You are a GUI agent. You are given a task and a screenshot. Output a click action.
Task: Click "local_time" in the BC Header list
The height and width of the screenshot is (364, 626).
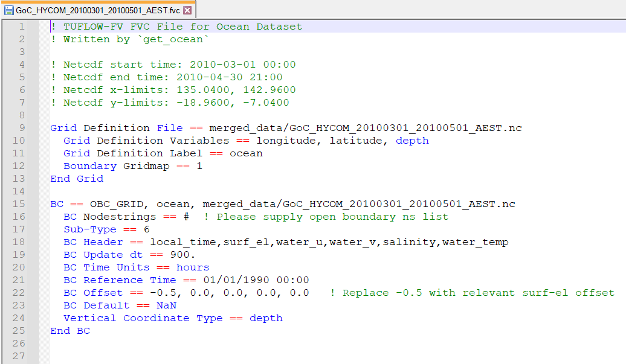183,242
